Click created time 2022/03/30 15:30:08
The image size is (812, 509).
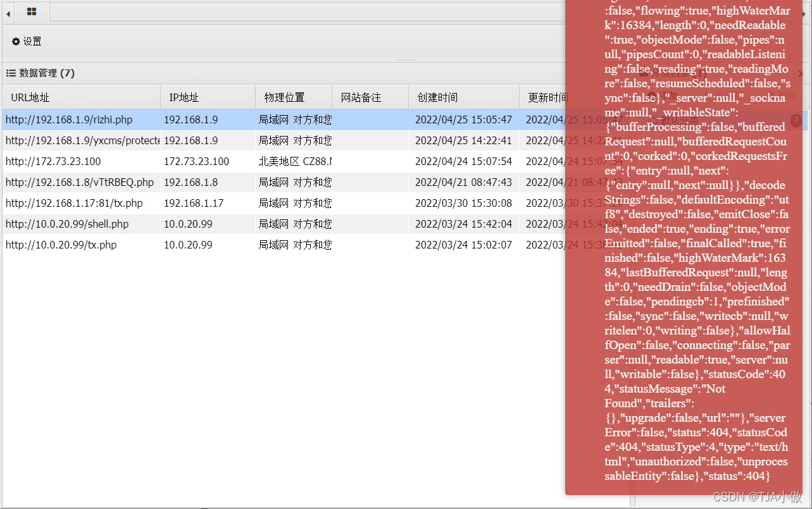(x=463, y=203)
